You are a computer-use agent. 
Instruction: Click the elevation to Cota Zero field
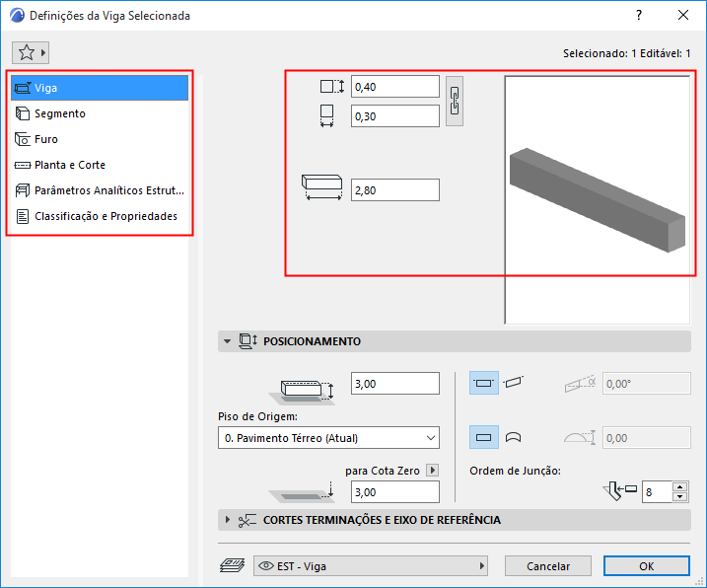395,492
